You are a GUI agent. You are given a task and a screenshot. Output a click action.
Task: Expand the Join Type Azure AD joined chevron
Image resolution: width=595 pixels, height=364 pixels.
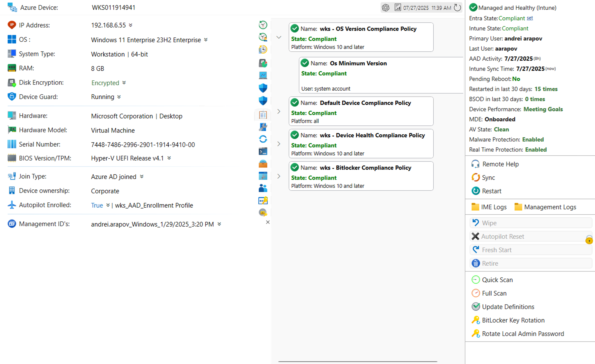click(142, 177)
